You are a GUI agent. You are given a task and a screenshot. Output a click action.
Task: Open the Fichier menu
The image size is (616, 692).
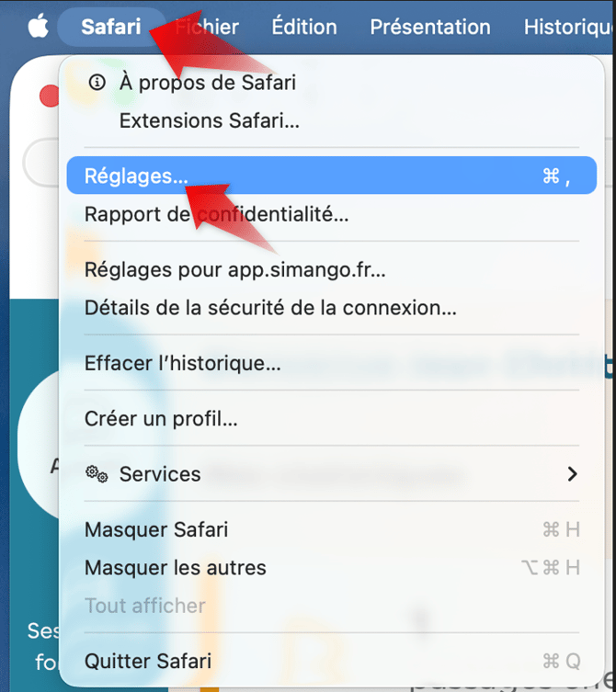click(x=207, y=27)
